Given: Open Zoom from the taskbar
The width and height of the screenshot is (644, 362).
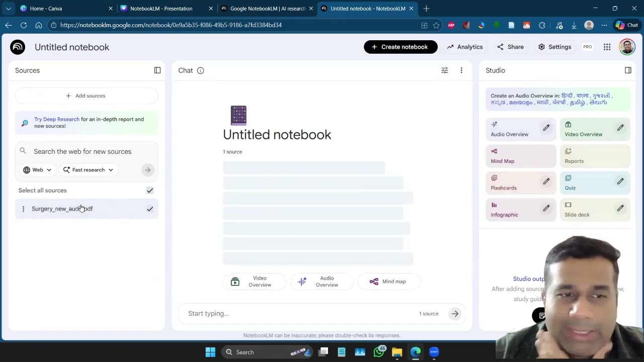Looking at the screenshot, I should 434,352.
